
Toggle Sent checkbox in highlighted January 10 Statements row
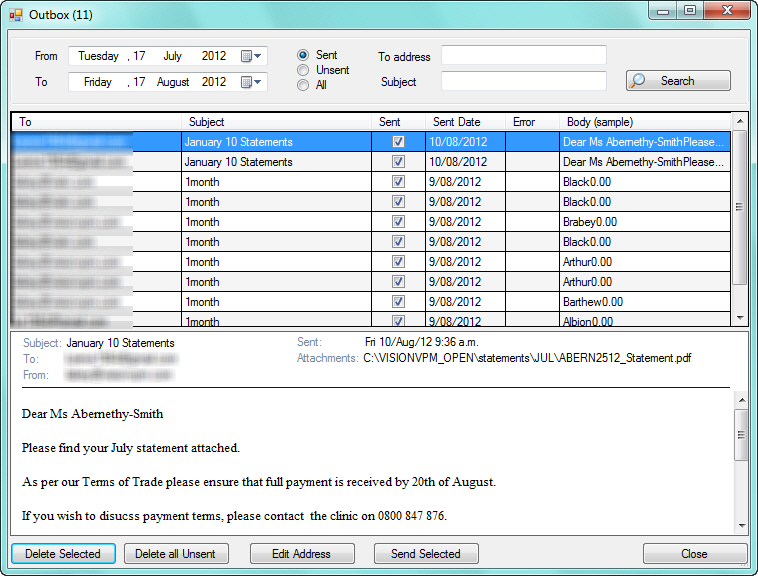[x=398, y=142]
